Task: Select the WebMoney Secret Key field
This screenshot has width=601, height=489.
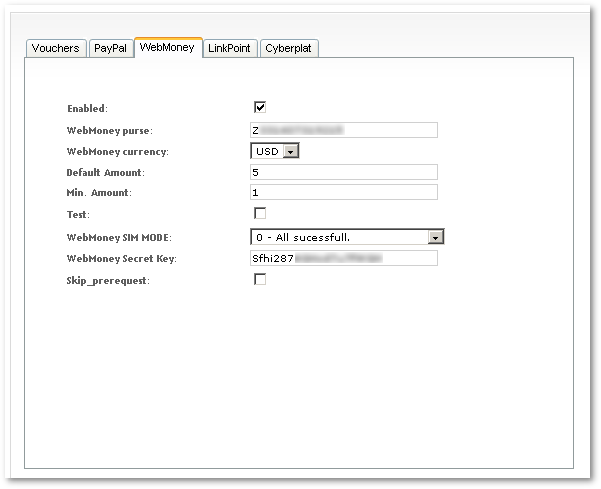Action: 343,258
